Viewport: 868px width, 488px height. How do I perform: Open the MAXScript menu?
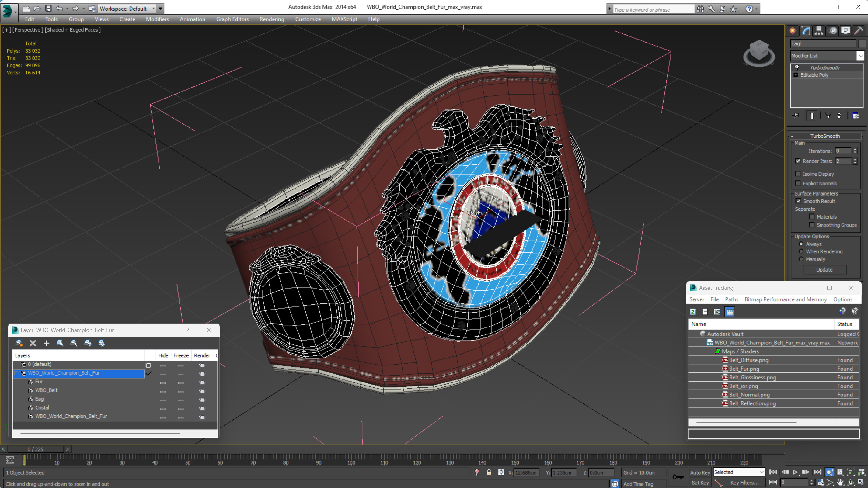point(344,19)
